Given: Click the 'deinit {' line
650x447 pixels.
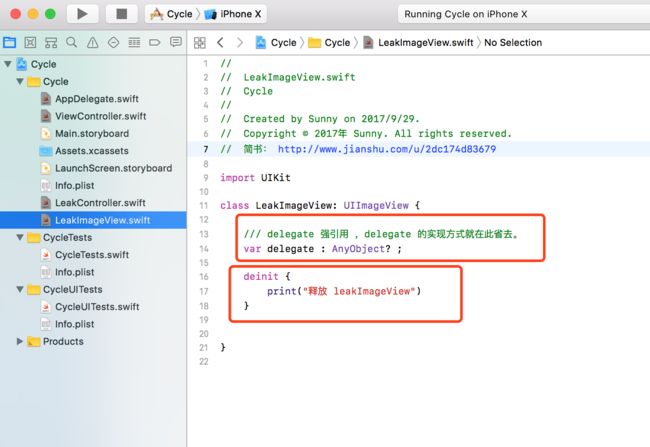Looking at the screenshot, I should [267, 277].
